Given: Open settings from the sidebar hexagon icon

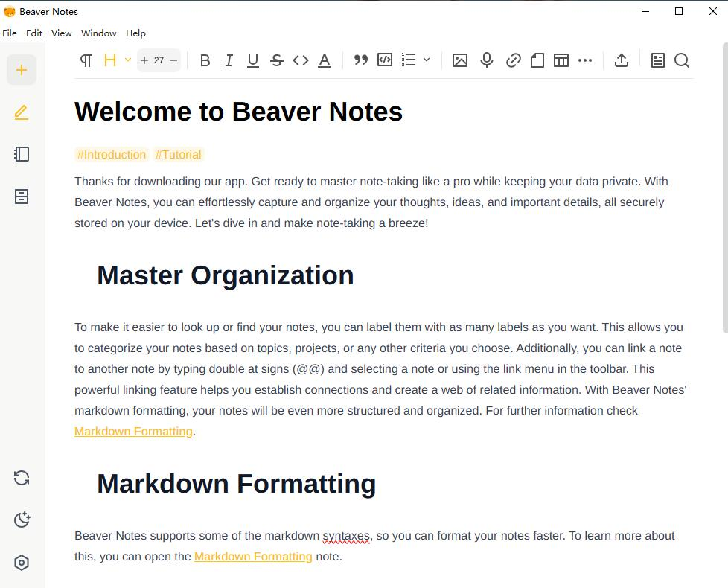Looking at the screenshot, I should pos(22,563).
